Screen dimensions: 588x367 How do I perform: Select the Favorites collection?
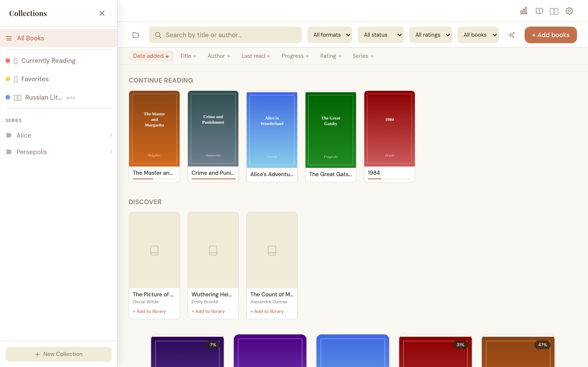pos(34,79)
